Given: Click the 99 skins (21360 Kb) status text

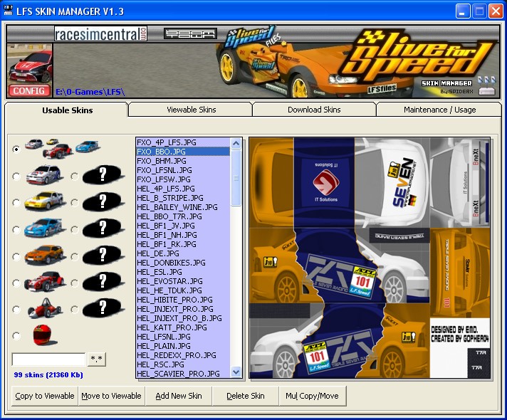Looking at the screenshot, I should pyautogui.click(x=48, y=374).
